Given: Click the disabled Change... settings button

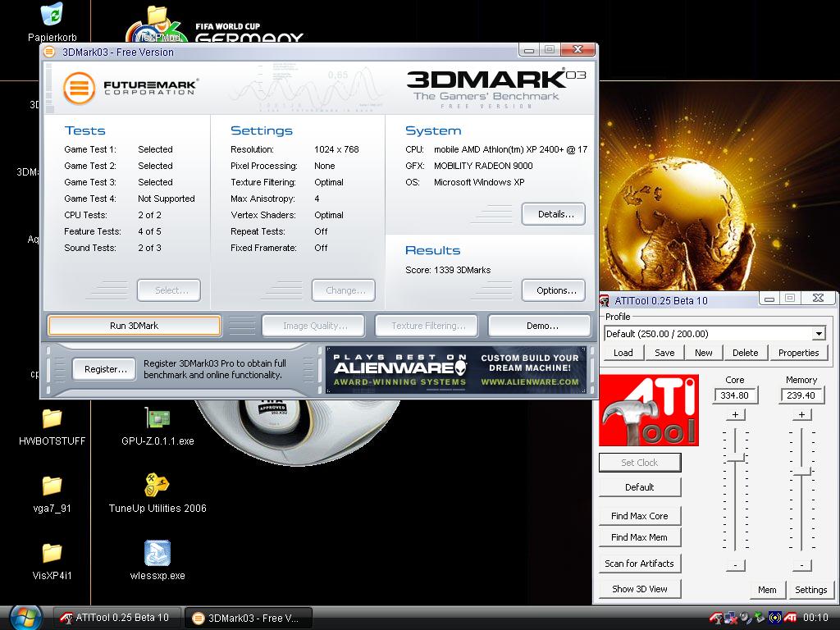Looking at the screenshot, I should coord(344,290).
